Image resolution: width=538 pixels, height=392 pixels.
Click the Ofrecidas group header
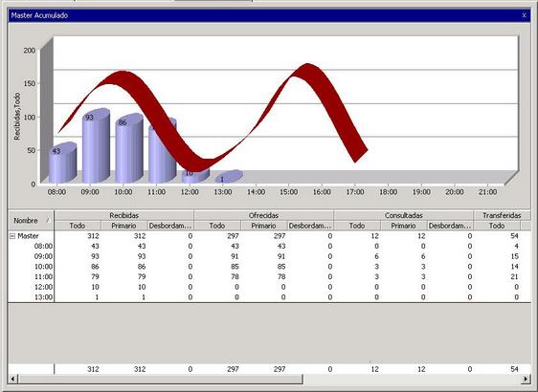point(263,215)
